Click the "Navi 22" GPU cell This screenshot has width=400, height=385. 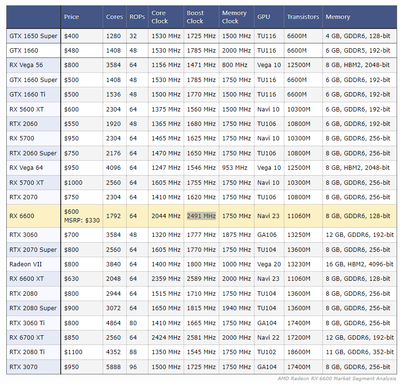tap(268, 337)
